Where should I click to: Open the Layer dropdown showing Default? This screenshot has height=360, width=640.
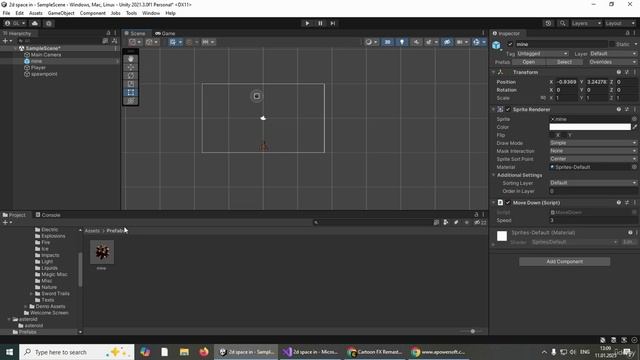tap(613, 53)
